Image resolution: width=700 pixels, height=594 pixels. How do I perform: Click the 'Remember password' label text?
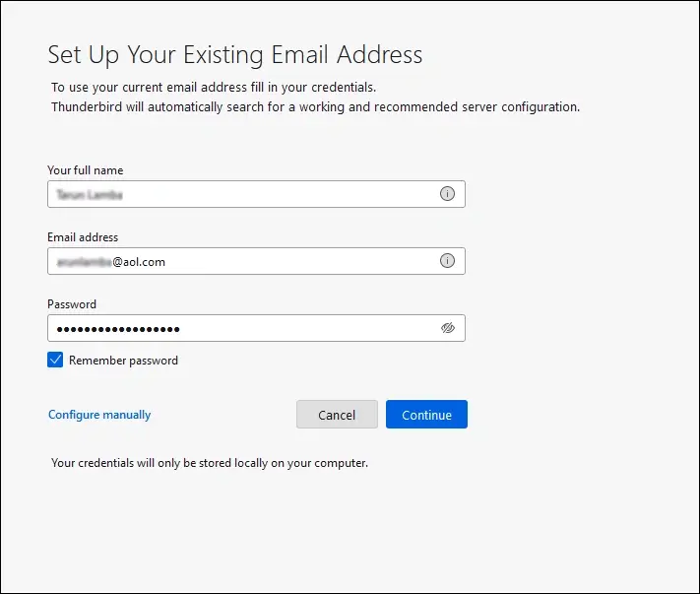(123, 361)
